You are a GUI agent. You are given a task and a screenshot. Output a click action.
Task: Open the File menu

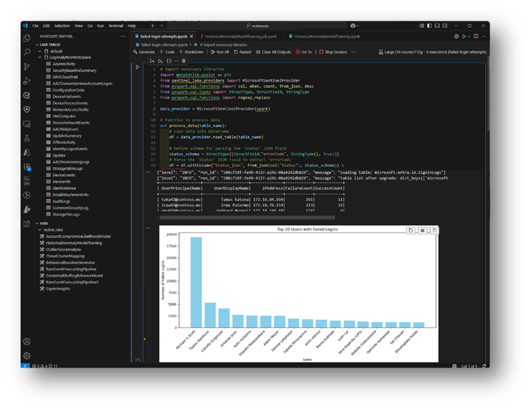tap(35, 26)
